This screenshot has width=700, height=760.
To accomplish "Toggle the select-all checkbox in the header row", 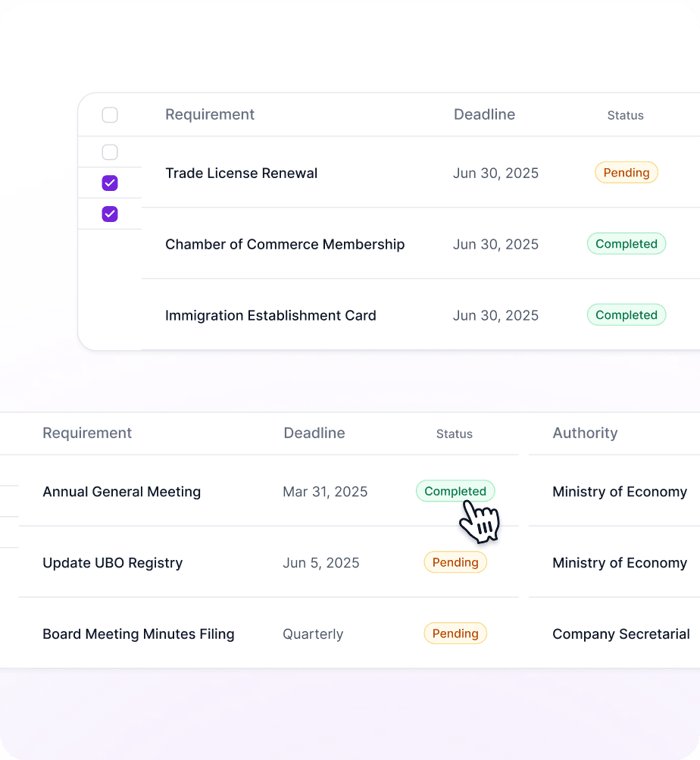I will click(x=110, y=115).
